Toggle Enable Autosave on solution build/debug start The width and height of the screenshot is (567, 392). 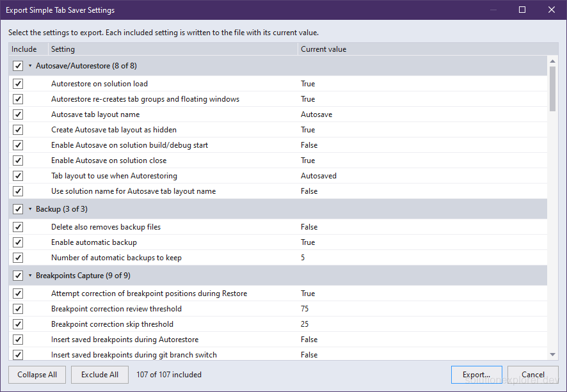(x=18, y=145)
